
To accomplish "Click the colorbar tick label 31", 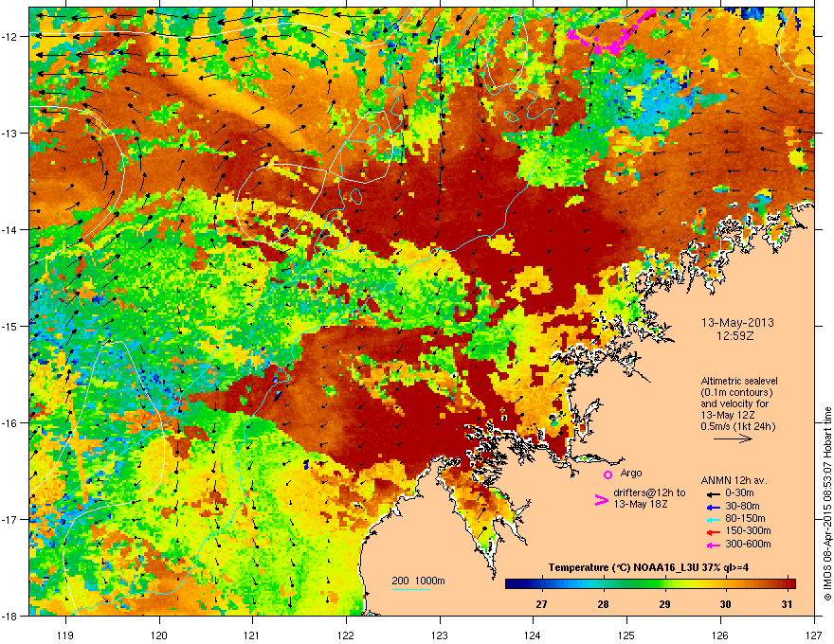I will [x=788, y=604].
